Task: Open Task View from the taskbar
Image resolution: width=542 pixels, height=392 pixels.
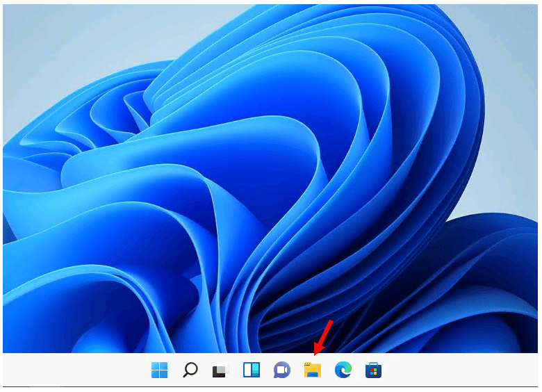Action: click(220, 370)
